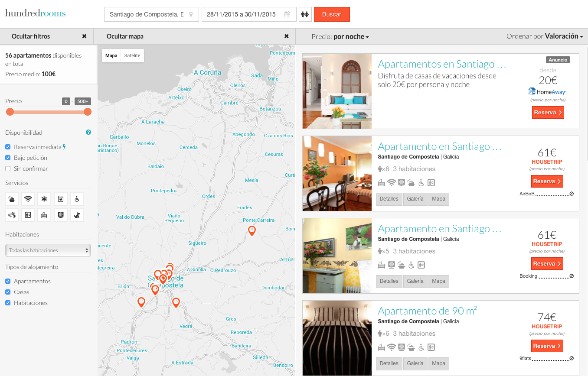Uncheck Habitaciones accommodation type
Screen dimensions: 588x376
pos(8,303)
